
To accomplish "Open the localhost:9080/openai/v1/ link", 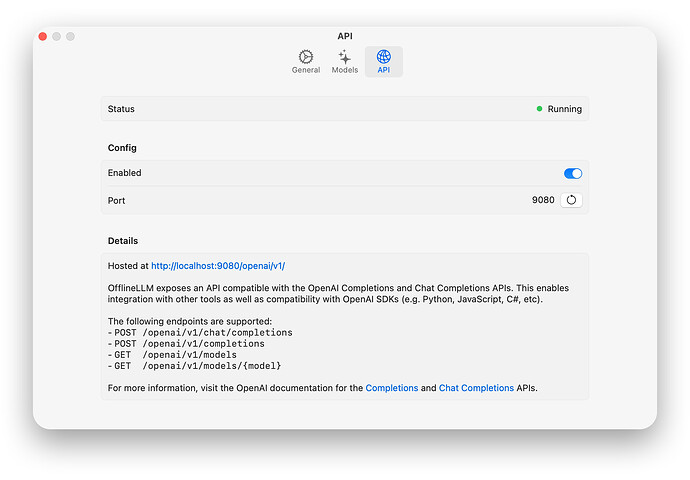I will click(218, 266).
